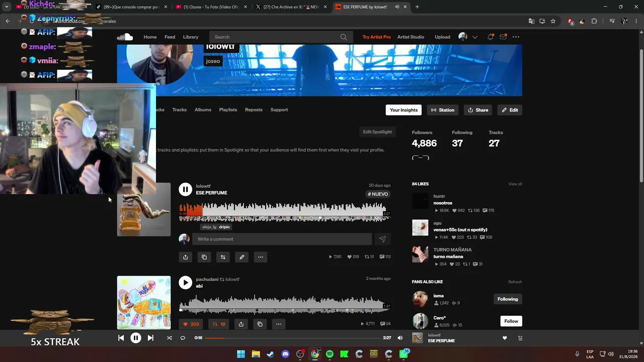Repost the ESE PERFUME track

click(x=223, y=257)
